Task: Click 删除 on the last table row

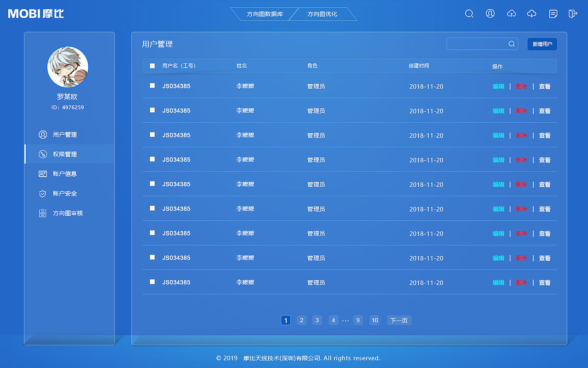Action: pos(521,282)
